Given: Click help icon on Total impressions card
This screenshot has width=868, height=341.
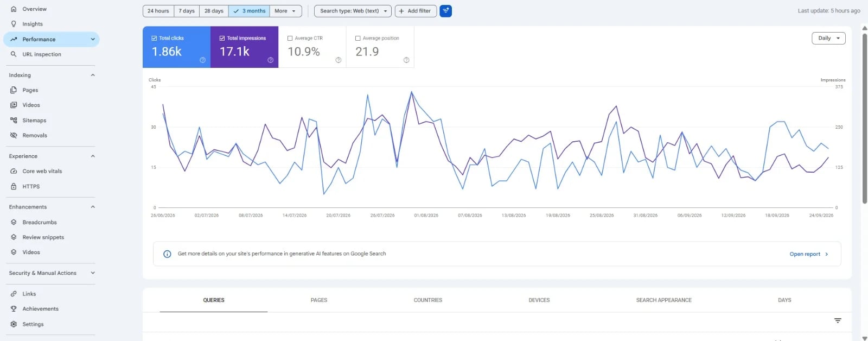Looking at the screenshot, I should (x=270, y=60).
